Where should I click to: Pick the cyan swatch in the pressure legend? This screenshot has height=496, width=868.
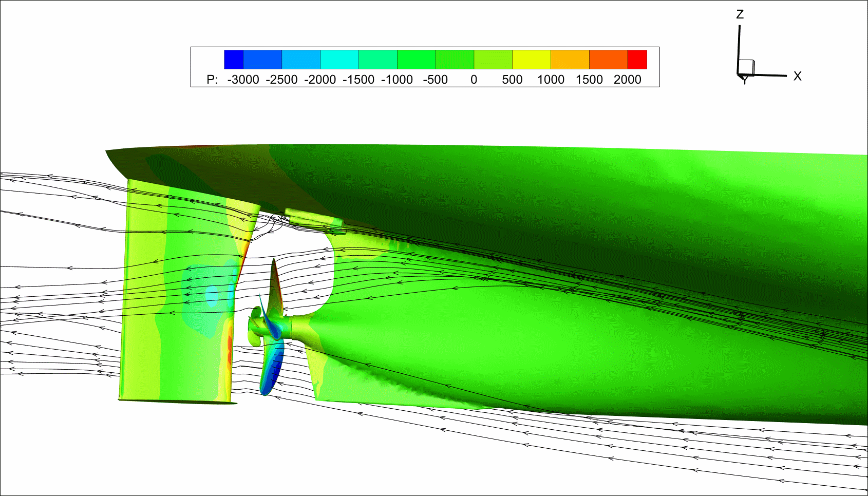(x=339, y=60)
